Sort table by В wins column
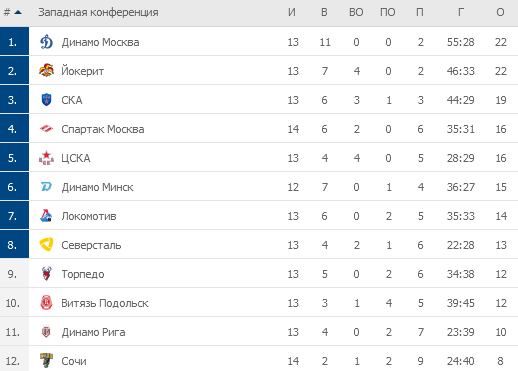The height and width of the screenshot is (371, 518). click(324, 12)
